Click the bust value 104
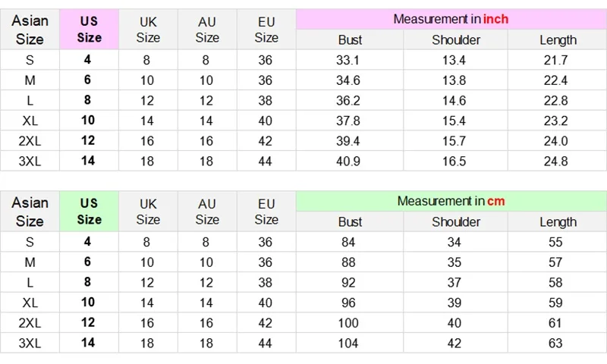The image size is (607, 364). [349, 343]
